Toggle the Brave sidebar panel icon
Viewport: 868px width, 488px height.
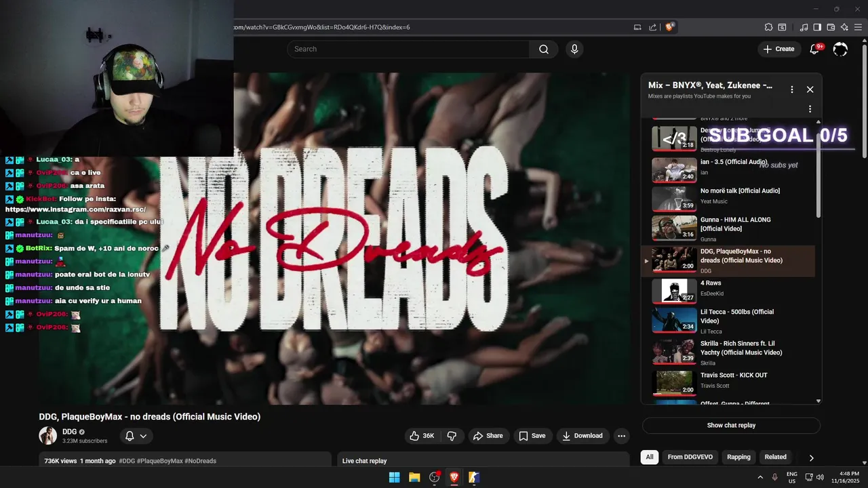click(x=817, y=27)
